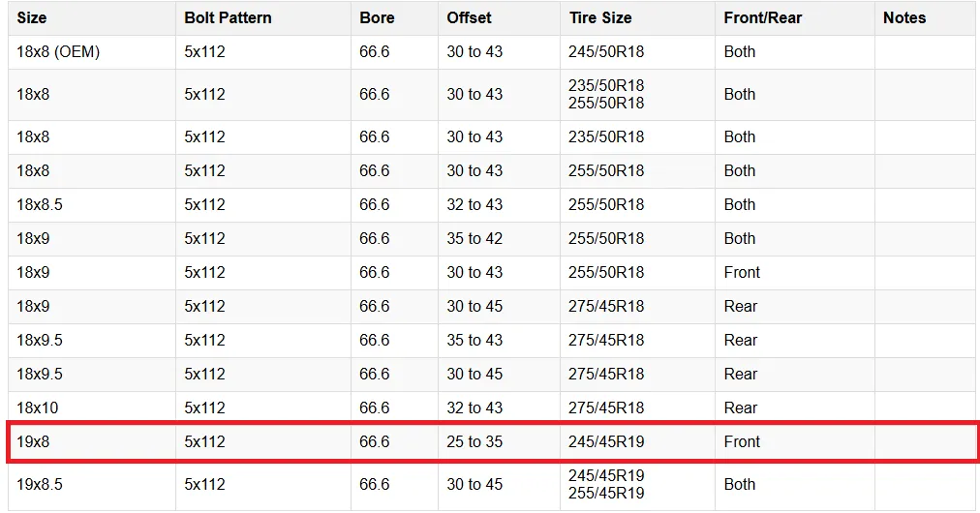Click Front in the 19x8 row

point(742,442)
